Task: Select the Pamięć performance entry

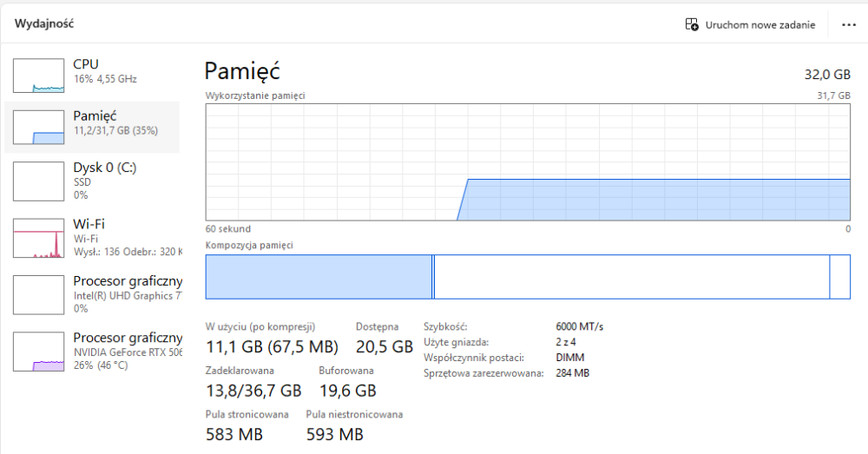Action: click(95, 115)
